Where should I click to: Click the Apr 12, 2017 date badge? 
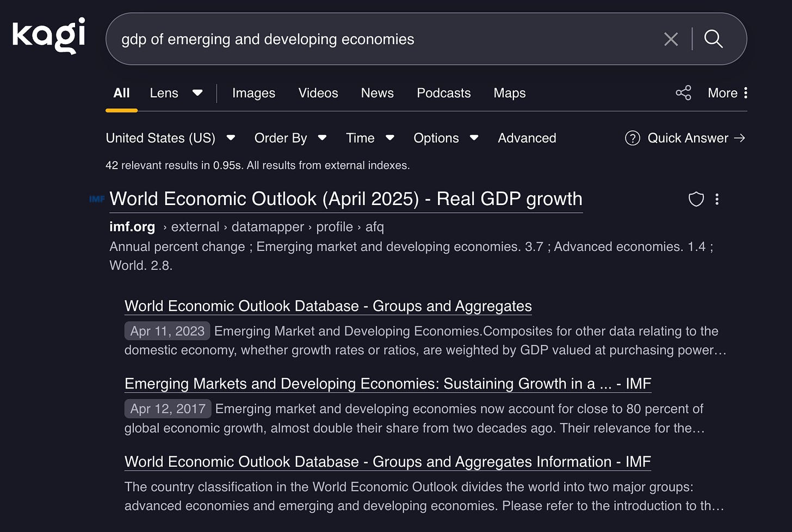click(168, 409)
